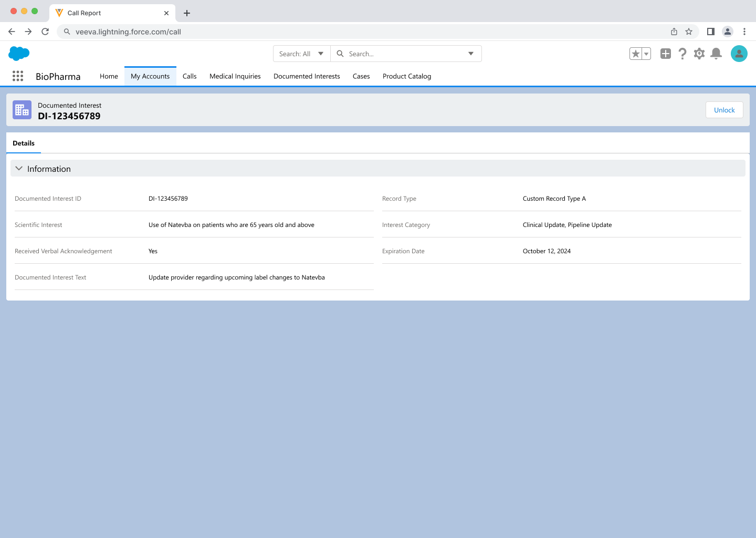This screenshot has width=756, height=538.
Task: Open the App Launcher grid icon
Action: click(x=18, y=76)
